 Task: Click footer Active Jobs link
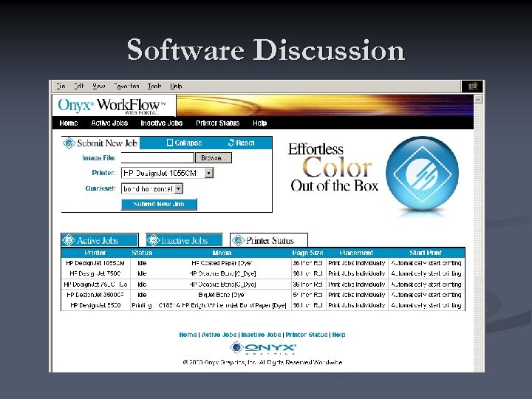tap(219, 335)
